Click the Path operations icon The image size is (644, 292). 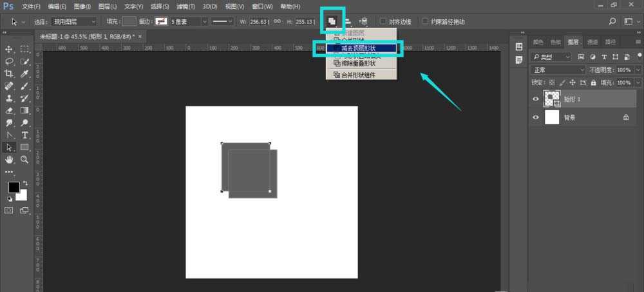tap(332, 21)
